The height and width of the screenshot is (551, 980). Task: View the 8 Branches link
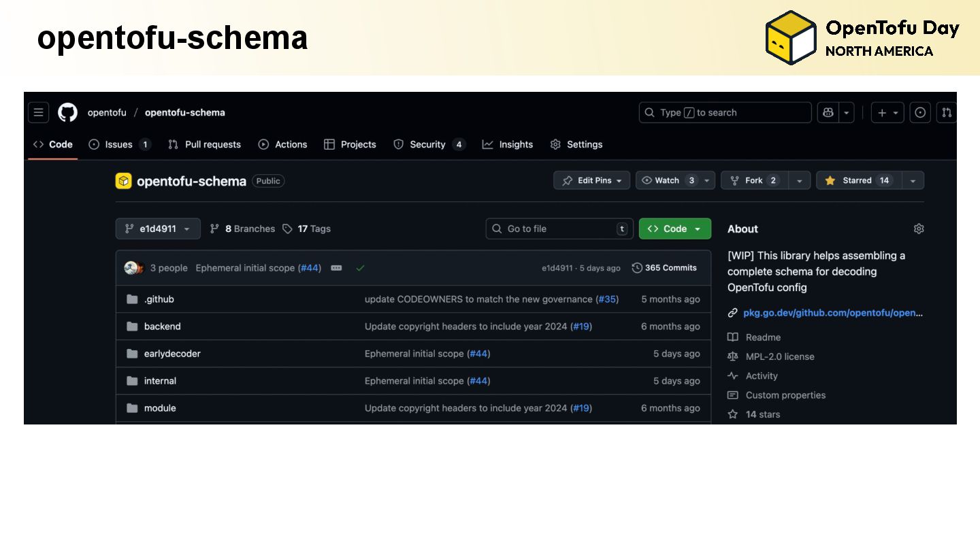pyautogui.click(x=242, y=229)
